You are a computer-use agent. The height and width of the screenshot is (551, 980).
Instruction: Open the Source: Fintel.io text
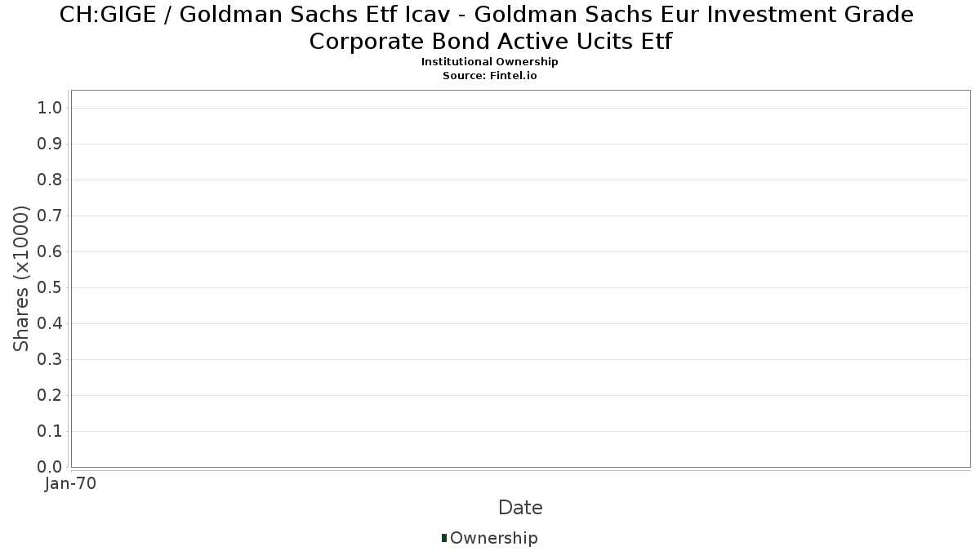pos(490,75)
